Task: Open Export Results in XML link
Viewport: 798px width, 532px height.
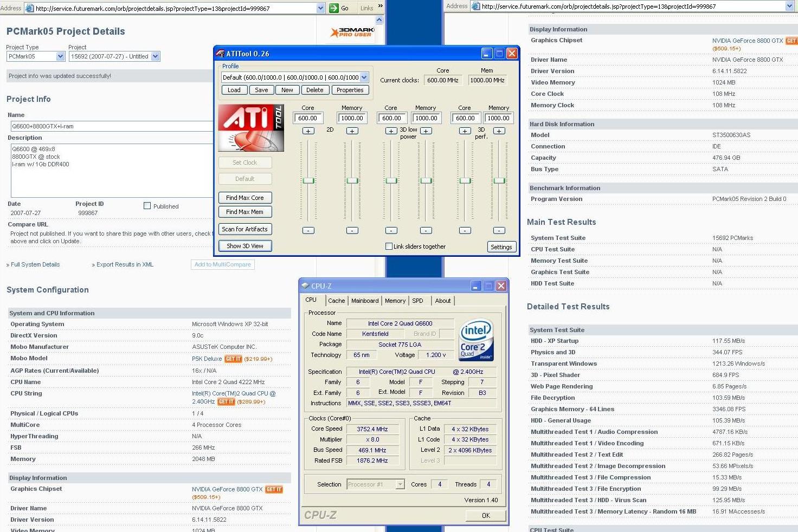Action: [125, 264]
